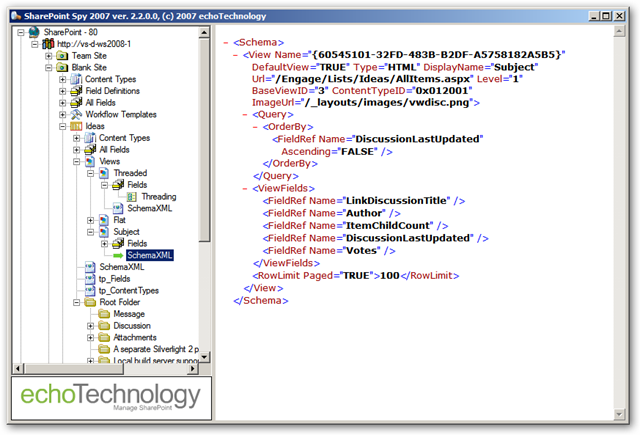Screen dimensions: 640x435
Task: Click the Message folder icon
Action: click(104, 314)
